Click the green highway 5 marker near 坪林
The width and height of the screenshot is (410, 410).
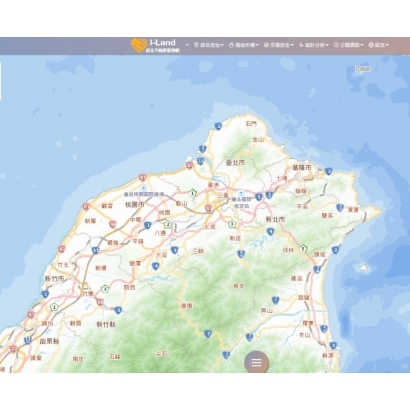(x=303, y=249)
